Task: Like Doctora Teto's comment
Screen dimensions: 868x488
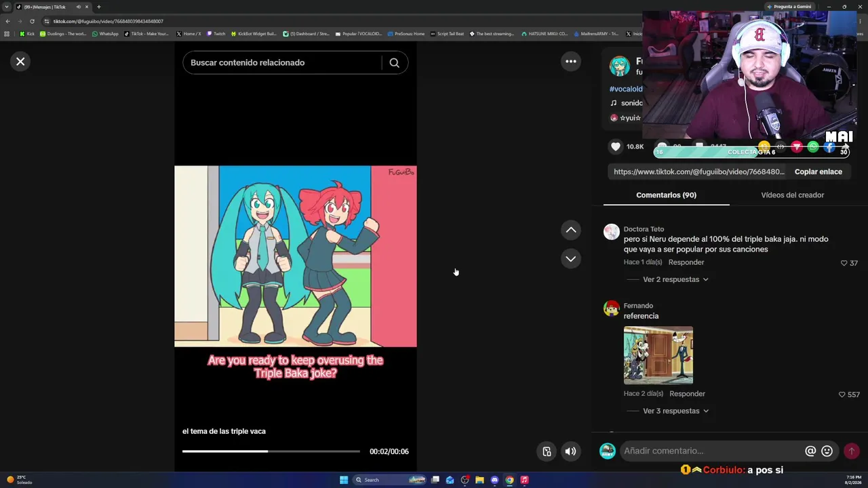Action: 844,263
